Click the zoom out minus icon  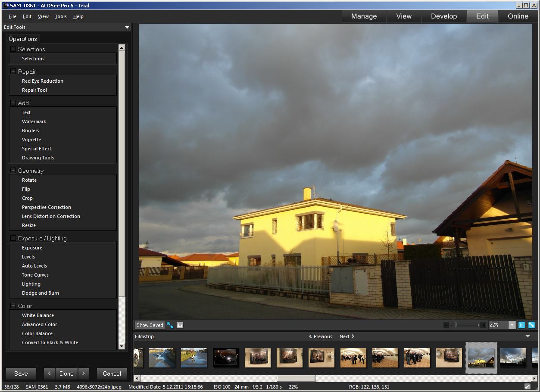coord(446,325)
